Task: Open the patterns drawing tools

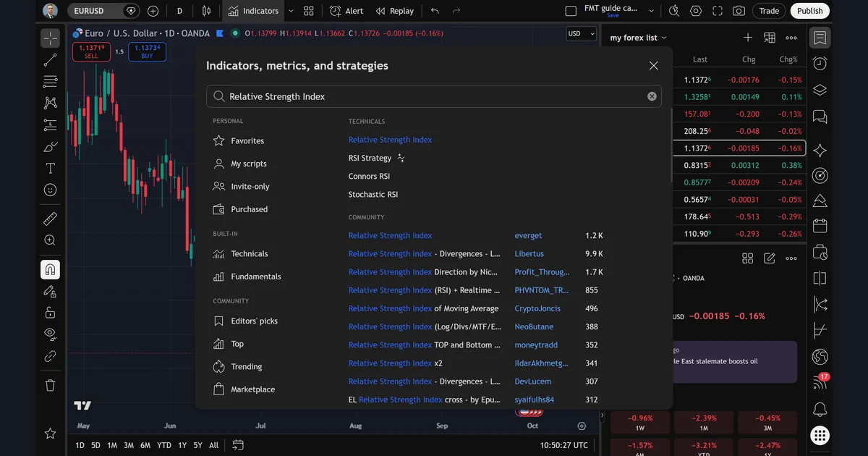Action: pyautogui.click(x=50, y=104)
